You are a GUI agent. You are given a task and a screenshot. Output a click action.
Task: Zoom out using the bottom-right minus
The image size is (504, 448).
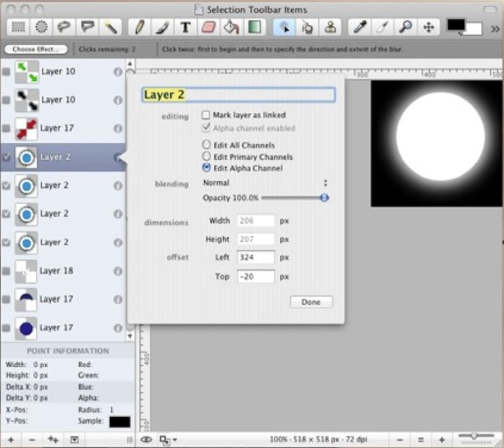click(400, 440)
